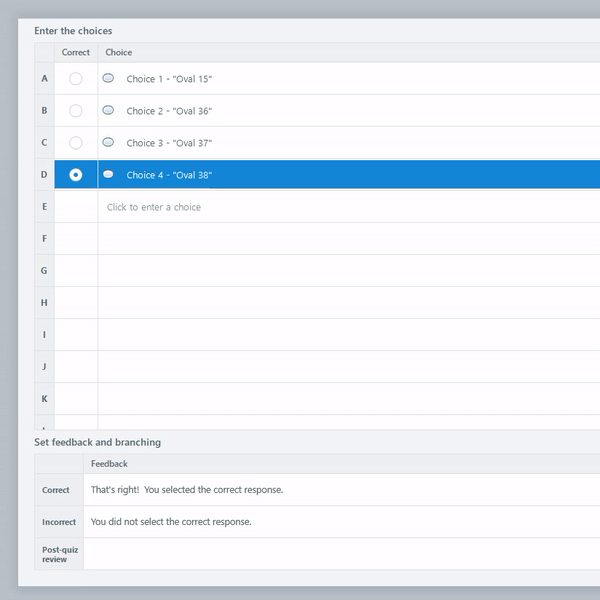Click the Correct feedback row label
The height and width of the screenshot is (600, 600).
coord(59,490)
